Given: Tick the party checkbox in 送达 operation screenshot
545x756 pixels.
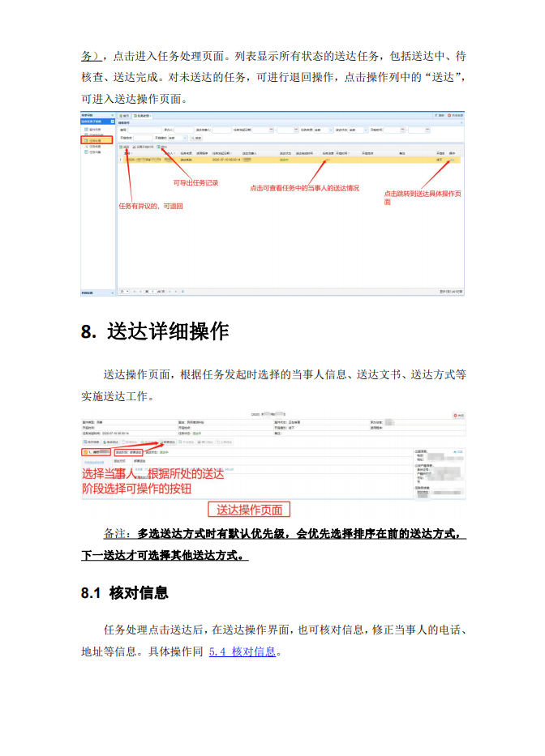Looking at the screenshot, I should coord(85,452).
